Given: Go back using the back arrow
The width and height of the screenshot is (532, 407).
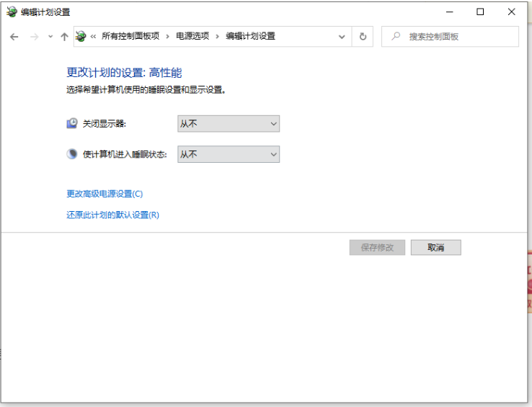Looking at the screenshot, I should 14,37.
